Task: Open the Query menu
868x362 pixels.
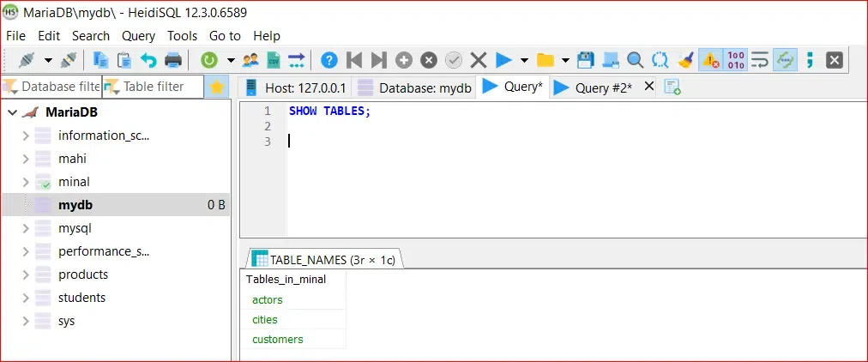Action: coord(138,36)
